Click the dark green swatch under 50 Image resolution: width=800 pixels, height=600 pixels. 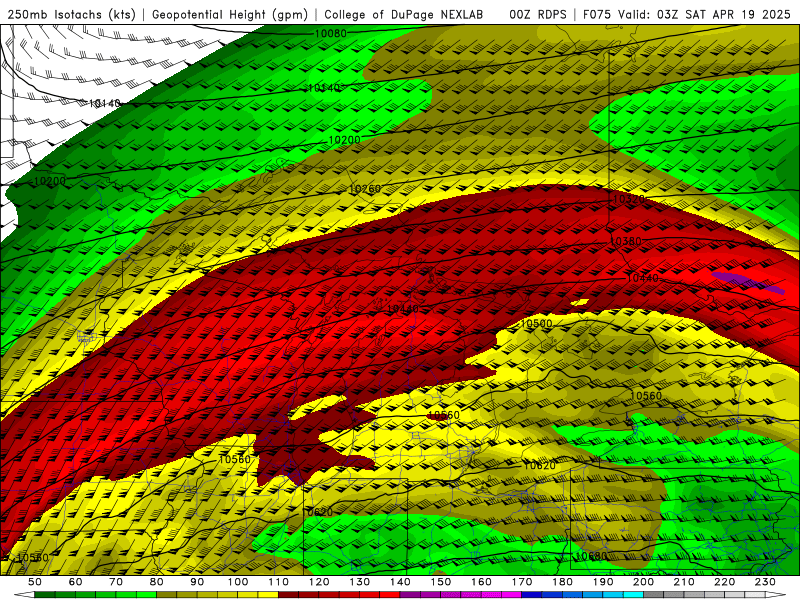pos(45,595)
